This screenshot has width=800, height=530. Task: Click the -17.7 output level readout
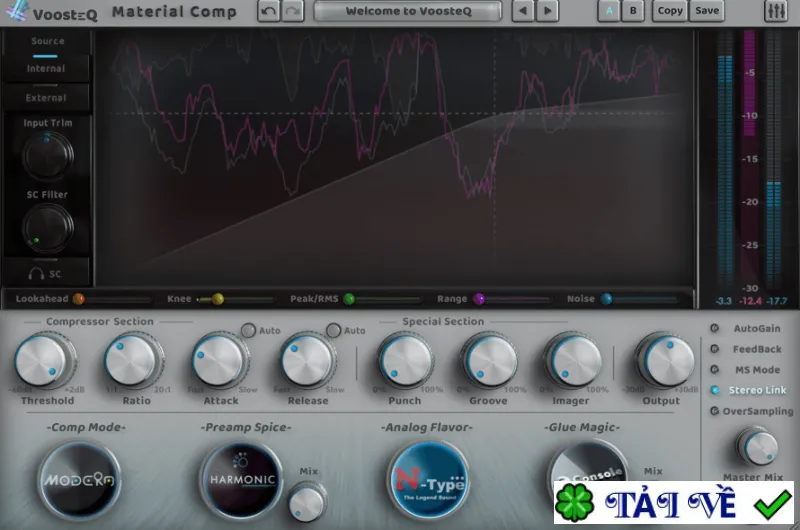click(777, 301)
